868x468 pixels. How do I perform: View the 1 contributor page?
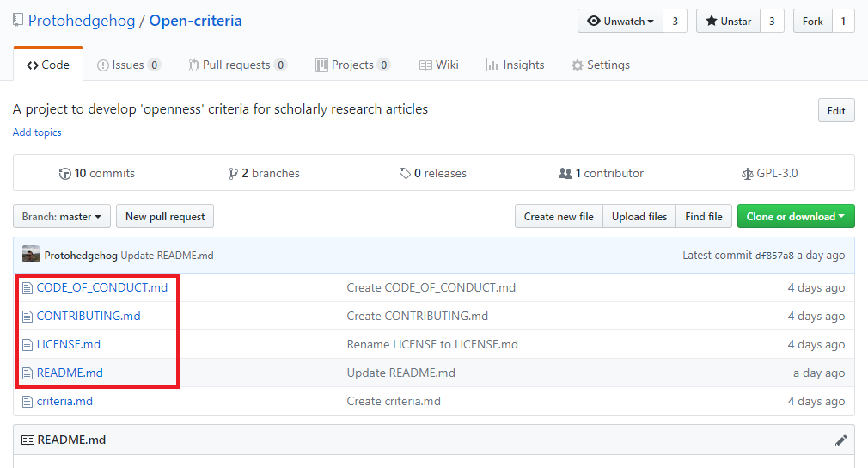(x=602, y=174)
